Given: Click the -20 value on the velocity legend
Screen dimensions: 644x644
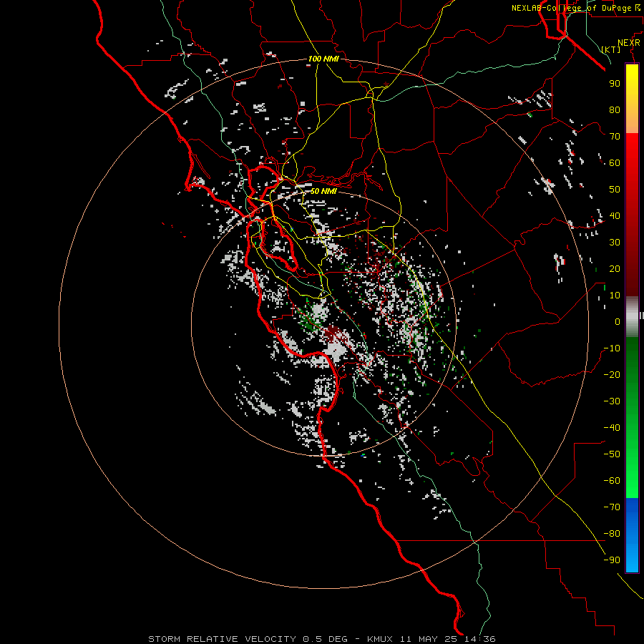Looking at the screenshot, I should coord(612,374).
